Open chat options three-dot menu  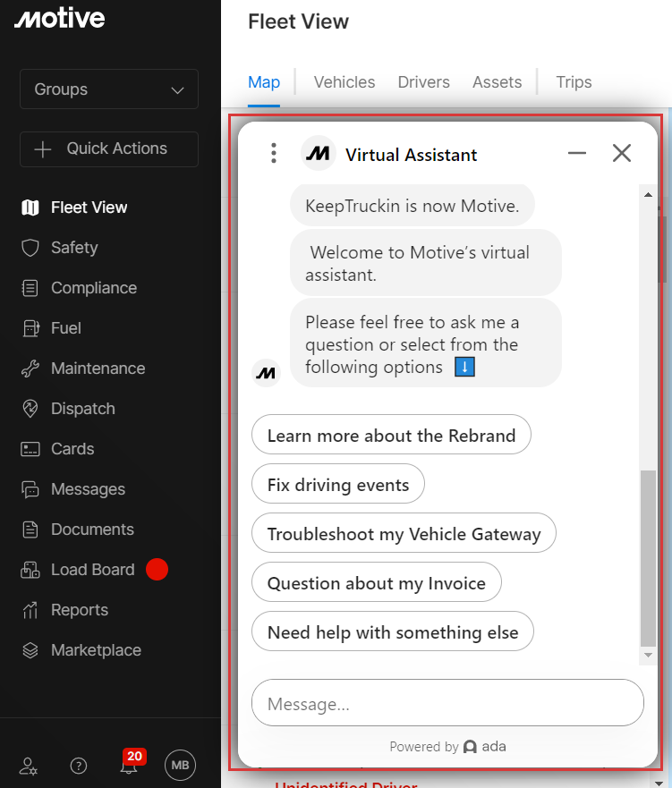274,154
